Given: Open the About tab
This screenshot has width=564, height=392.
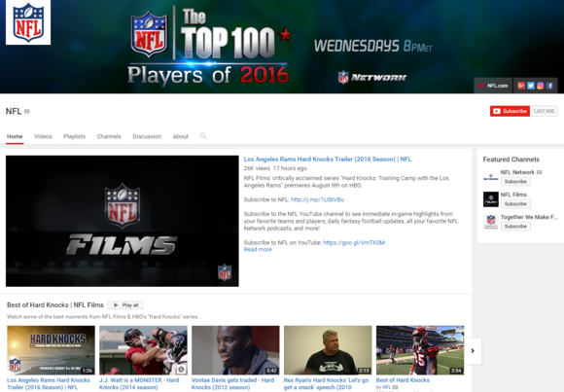Looking at the screenshot, I should tap(181, 136).
